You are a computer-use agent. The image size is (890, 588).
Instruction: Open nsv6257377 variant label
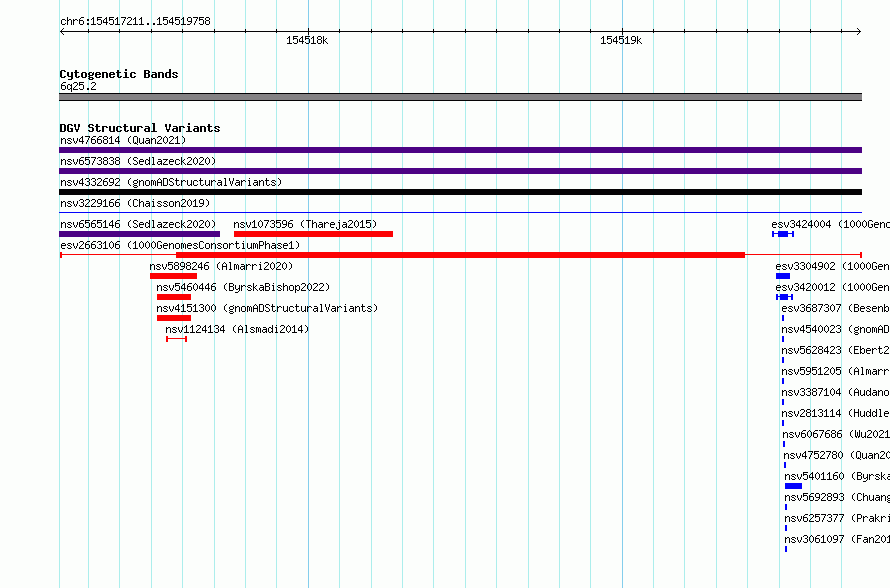click(x=837, y=518)
